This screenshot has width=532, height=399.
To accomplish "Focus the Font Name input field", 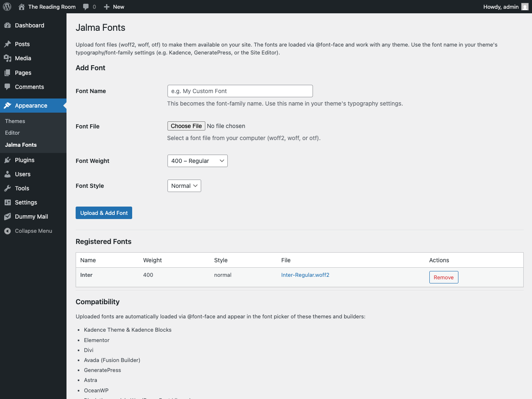I will click(240, 91).
